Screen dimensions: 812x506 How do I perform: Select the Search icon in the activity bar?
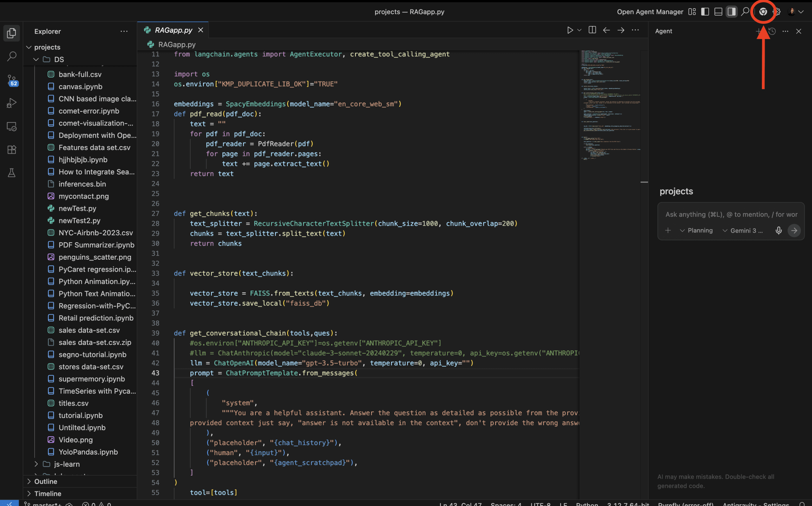(x=12, y=56)
